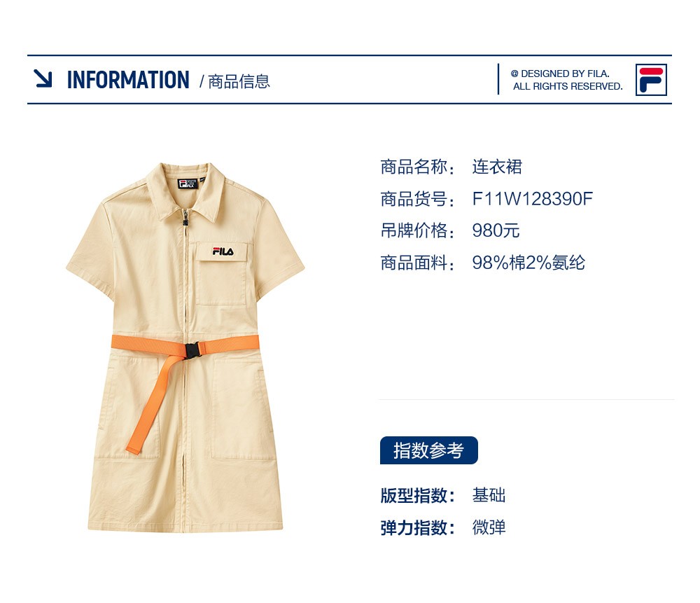Click the neck label inside the collar
The image size is (700, 603).
188,183
